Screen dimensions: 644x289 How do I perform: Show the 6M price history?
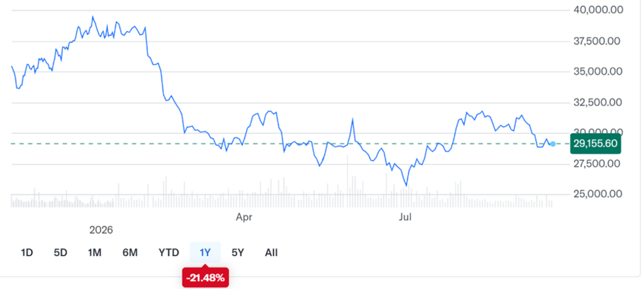pyautogui.click(x=130, y=252)
